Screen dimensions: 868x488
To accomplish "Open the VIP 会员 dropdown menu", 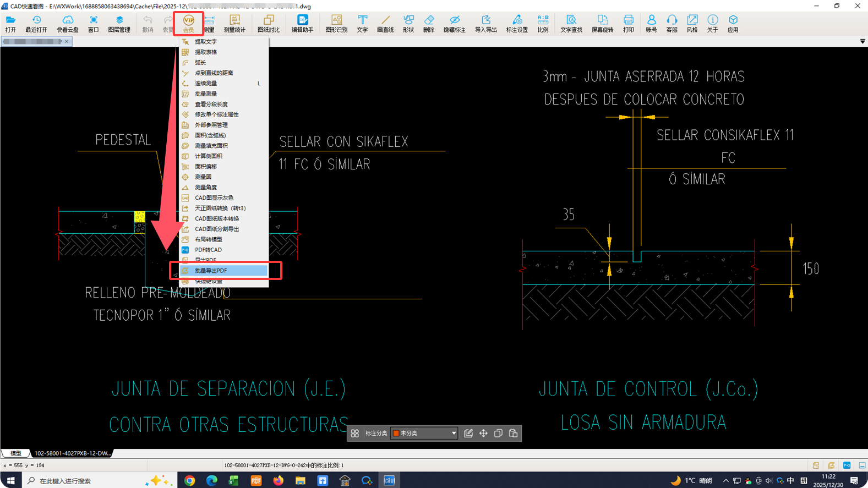I will click(x=188, y=23).
